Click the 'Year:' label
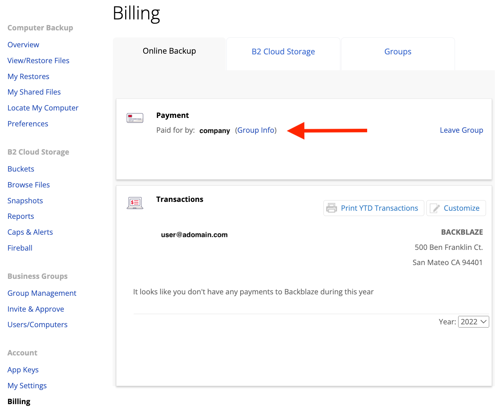Image resolution: width=504 pixels, height=420 pixels. (447, 322)
